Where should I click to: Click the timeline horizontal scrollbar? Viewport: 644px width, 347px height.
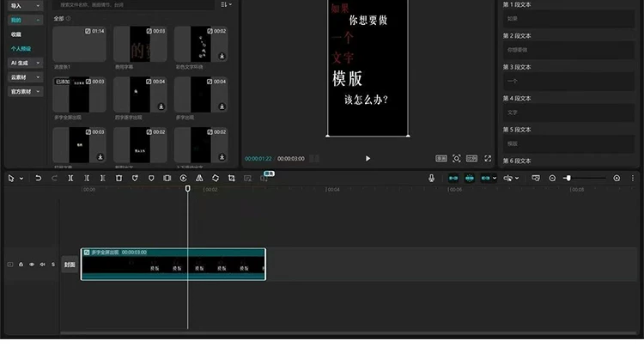pyautogui.click(x=349, y=333)
